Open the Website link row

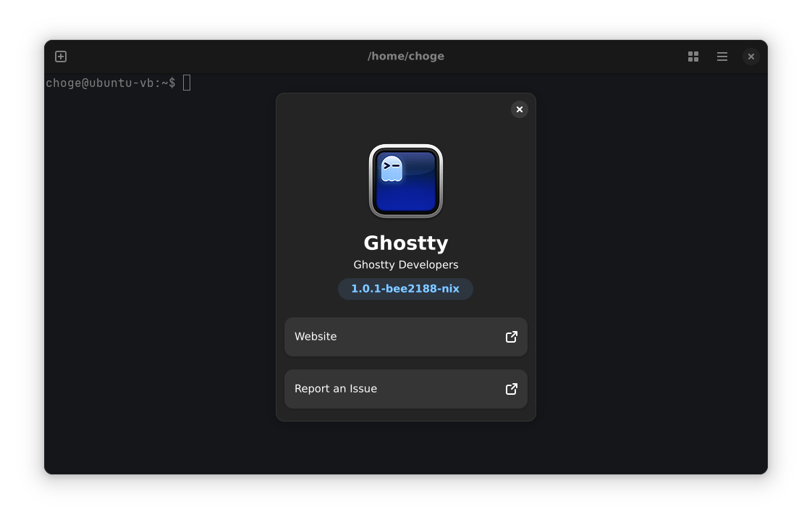click(x=405, y=337)
